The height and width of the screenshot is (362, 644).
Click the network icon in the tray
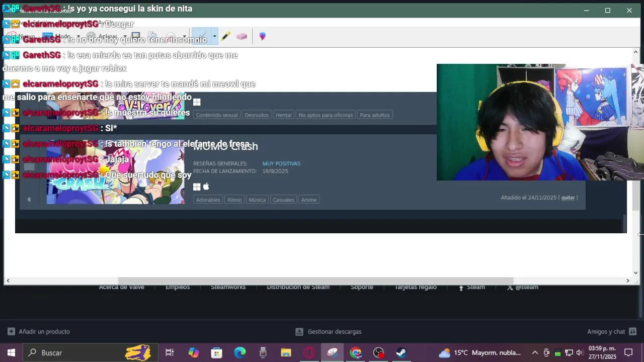click(x=569, y=353)
